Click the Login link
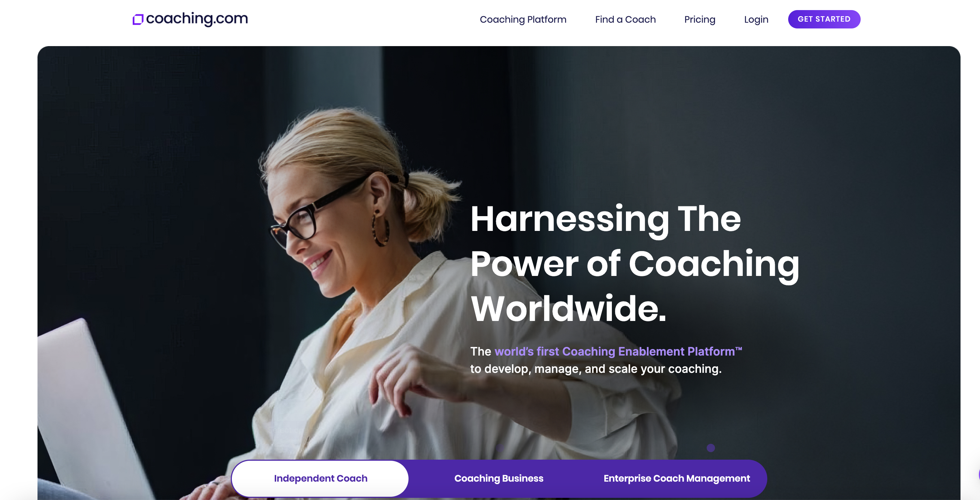 [756, 19]
